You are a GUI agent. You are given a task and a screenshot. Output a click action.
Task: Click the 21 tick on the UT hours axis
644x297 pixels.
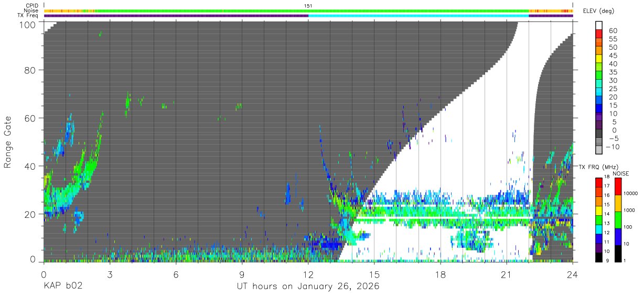point(506,274)
